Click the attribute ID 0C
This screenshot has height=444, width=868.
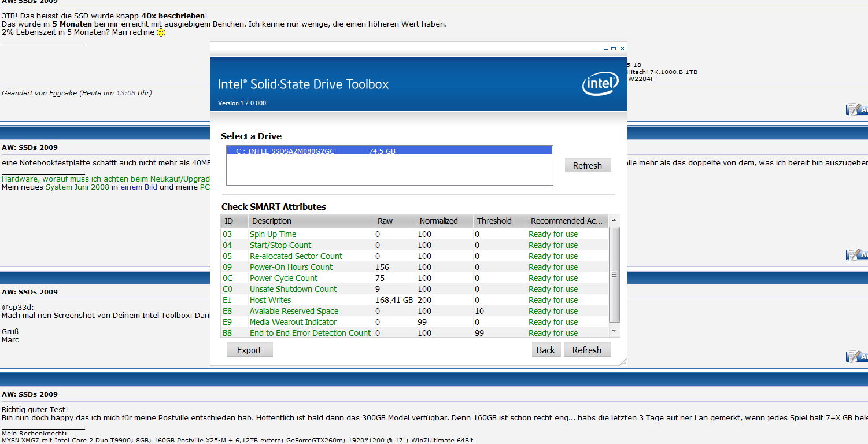tap(228, 278)
